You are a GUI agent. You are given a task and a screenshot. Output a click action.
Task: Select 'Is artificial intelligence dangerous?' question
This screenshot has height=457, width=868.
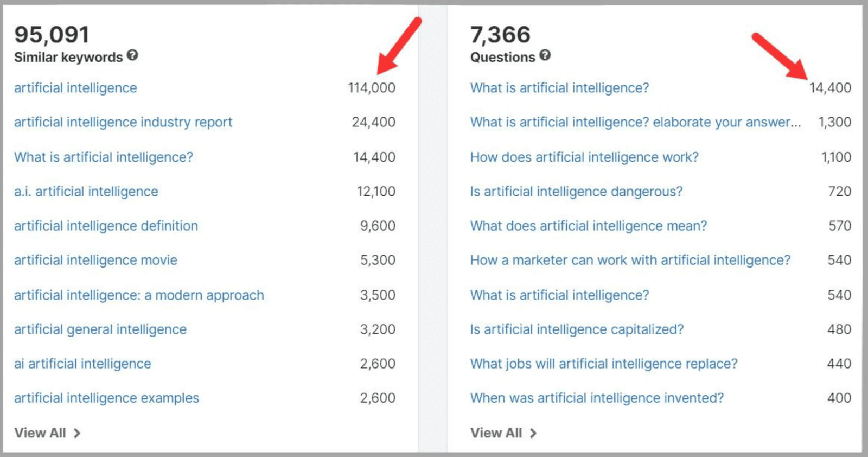[x=576, y=191]
